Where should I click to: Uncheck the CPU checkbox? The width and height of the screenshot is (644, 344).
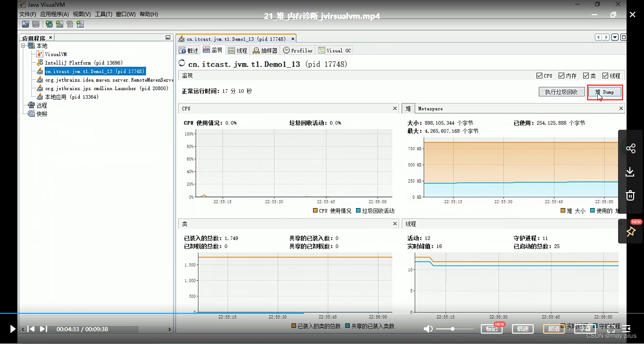point(539,76)
